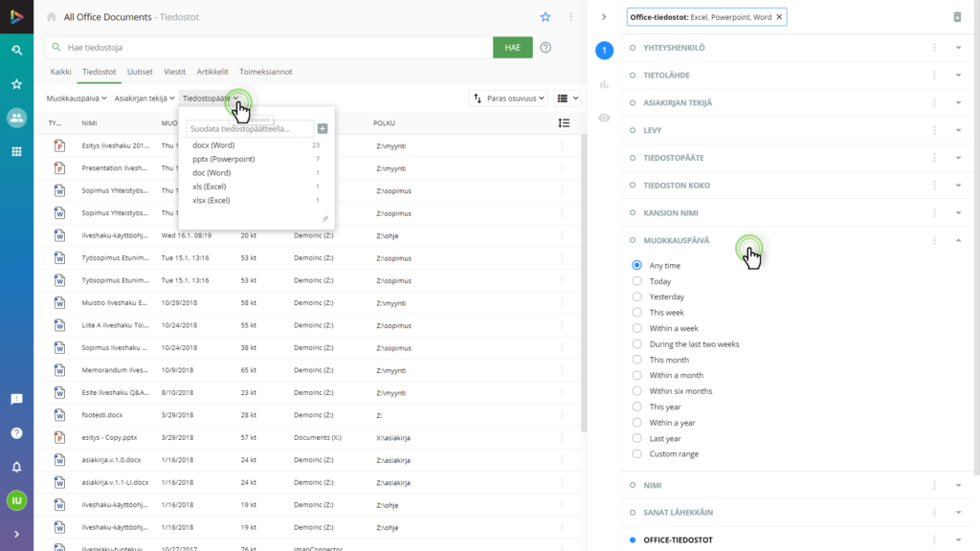This screenshot has height=551, width=980.
Task: Open the Muokkauspäivä dropdown in the toolbar
Action: pos(77,99)
